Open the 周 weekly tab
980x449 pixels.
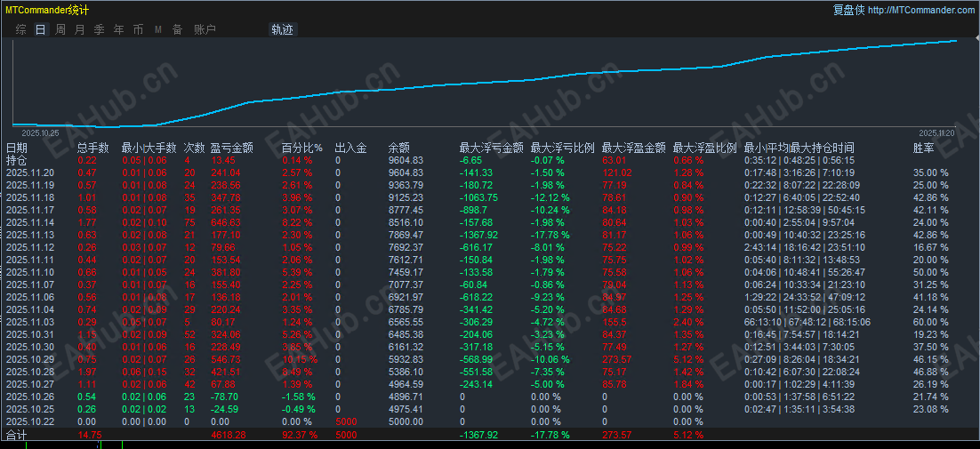click(60, 29)
